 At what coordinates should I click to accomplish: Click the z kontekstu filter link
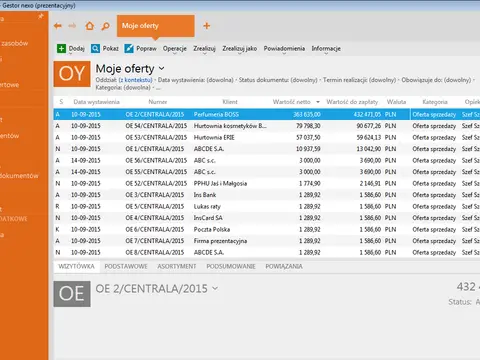click(135, 80)
